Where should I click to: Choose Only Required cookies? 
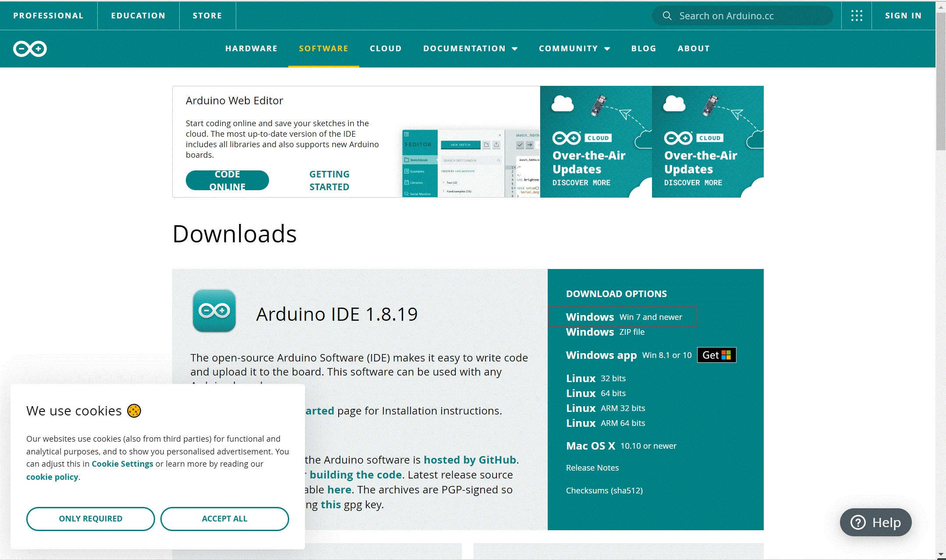[x=90, y=519]
